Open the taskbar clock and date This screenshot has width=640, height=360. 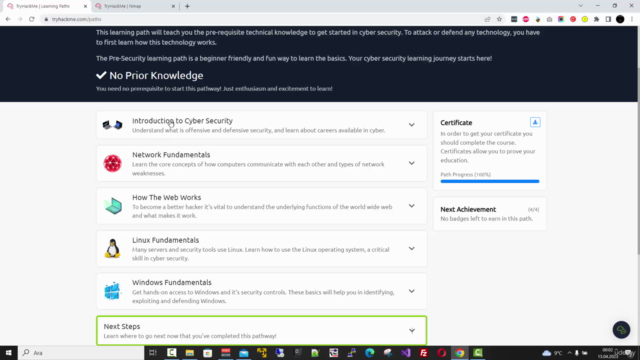tap(608, 353)
